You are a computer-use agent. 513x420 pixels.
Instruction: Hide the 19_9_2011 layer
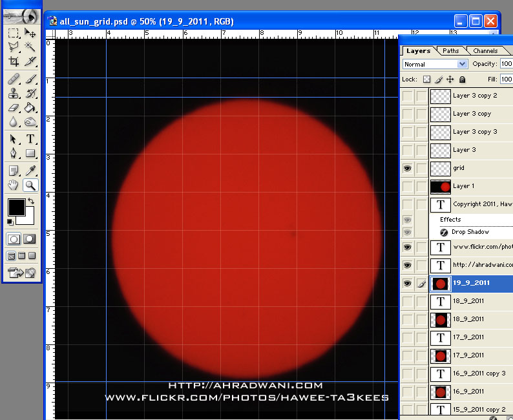coord(407,283)
